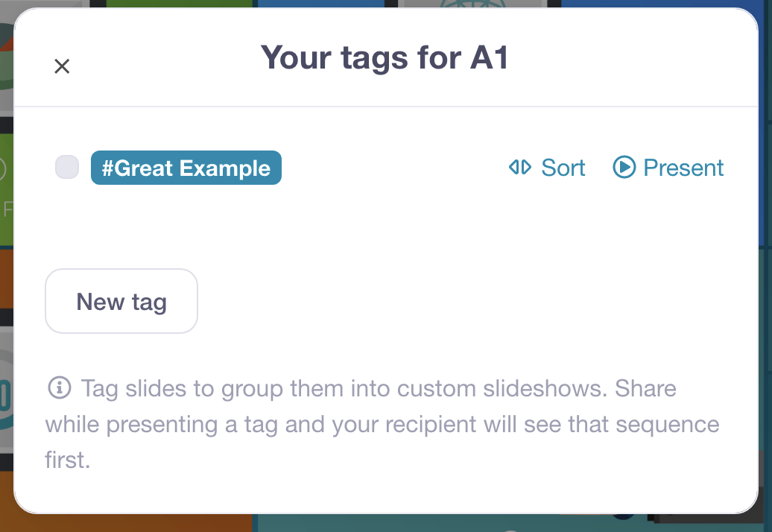The image size is (772, 532).
Task: Select the #Great Example tag label
Action: pos(186,168)
